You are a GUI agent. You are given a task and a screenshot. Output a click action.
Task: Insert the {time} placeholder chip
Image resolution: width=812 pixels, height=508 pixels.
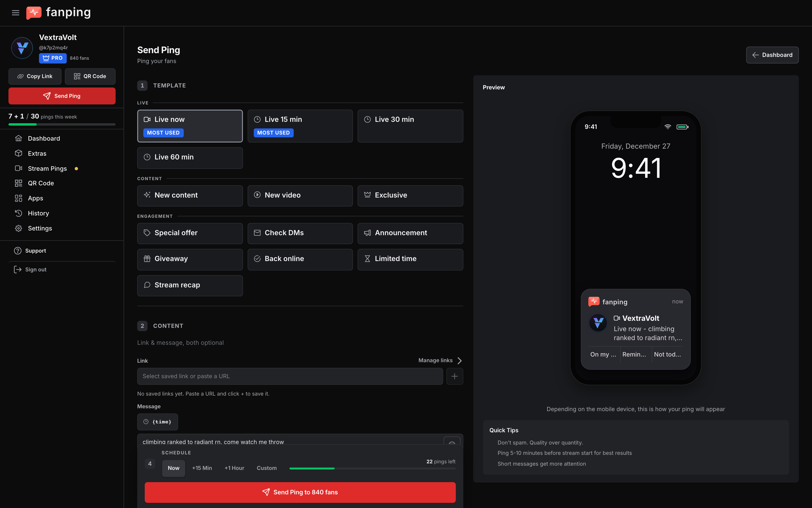pyautogui.click(x=157, y=422)
